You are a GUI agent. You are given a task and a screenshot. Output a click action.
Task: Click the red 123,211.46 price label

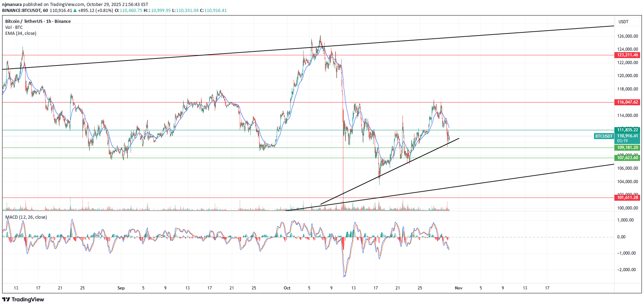click(x=627, y=55)
